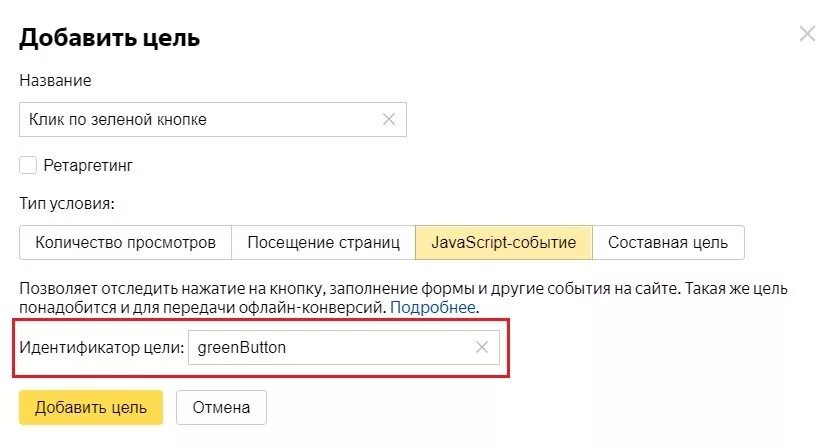
Task: Open the Подробнее link
Action: coord(433,307)
